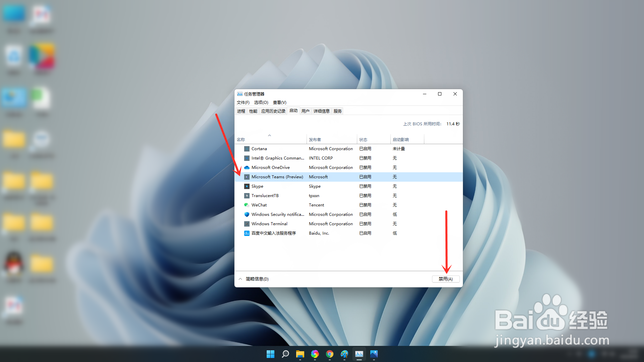Open the Windows Start button on the taskbar
This screenshot has width=644, height=362.
click(x=270, y=354)
